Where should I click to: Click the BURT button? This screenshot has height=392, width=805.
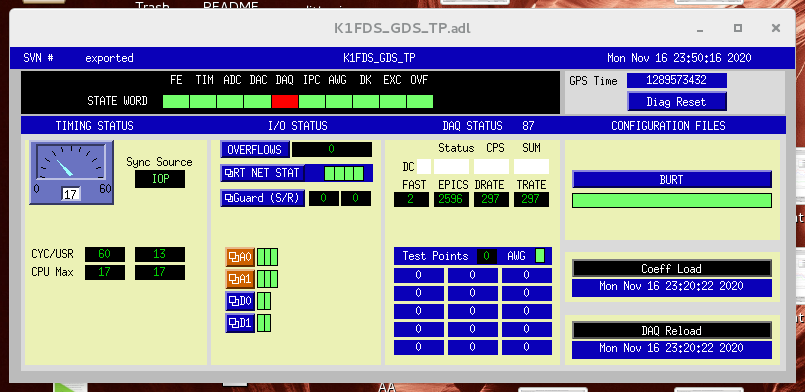pyautogui.click(x=672, y=180)
